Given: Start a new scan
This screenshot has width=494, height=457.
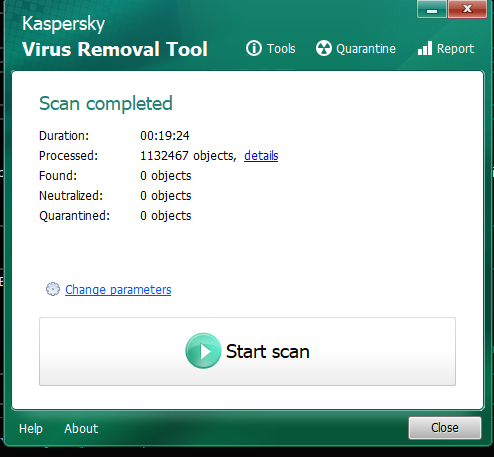Looking at the screenshot, I should (x=247, y=352).
